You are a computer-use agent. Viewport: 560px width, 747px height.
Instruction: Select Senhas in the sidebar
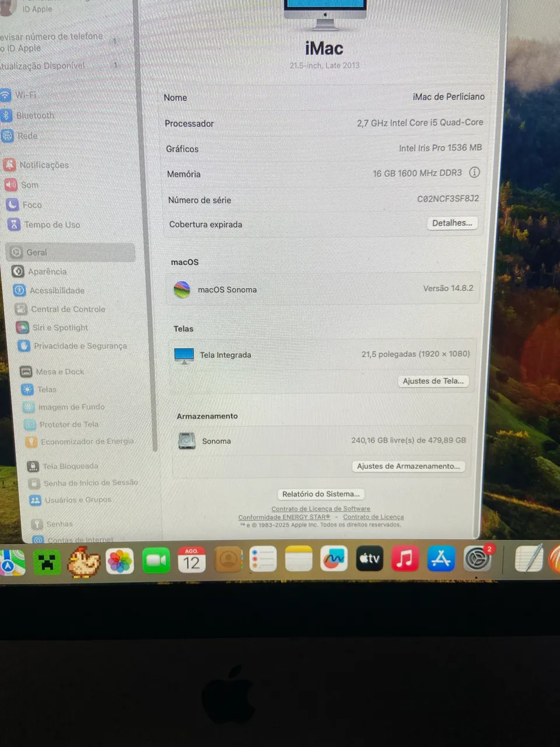click(x=52, y=523)
